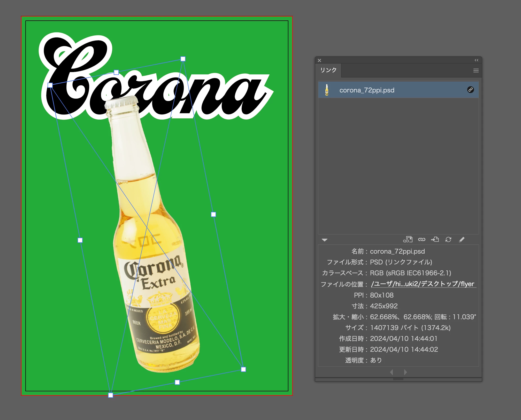Select the リンク panel tab
Image resolution: width=521 pixels, height=420 pixels.
[x=328, y=70]
